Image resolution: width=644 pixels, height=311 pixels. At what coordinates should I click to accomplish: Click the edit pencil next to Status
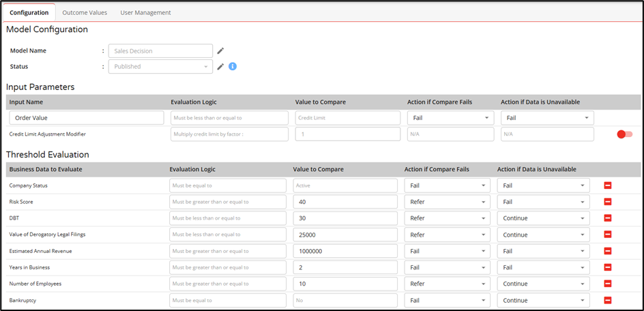click(x=220, y=66)
